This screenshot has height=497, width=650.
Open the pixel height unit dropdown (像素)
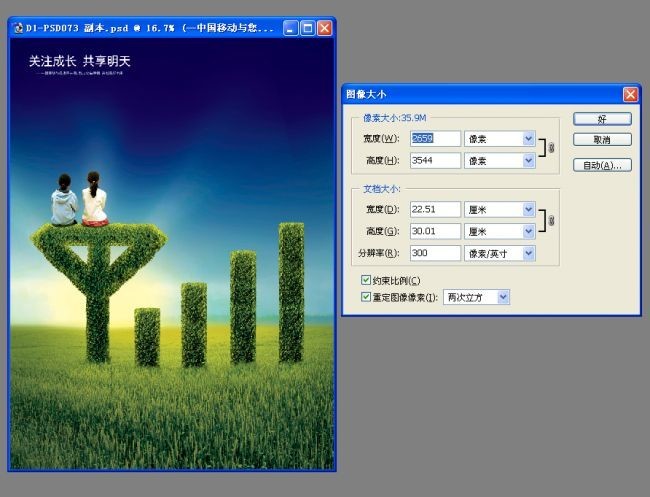point(500,160)
